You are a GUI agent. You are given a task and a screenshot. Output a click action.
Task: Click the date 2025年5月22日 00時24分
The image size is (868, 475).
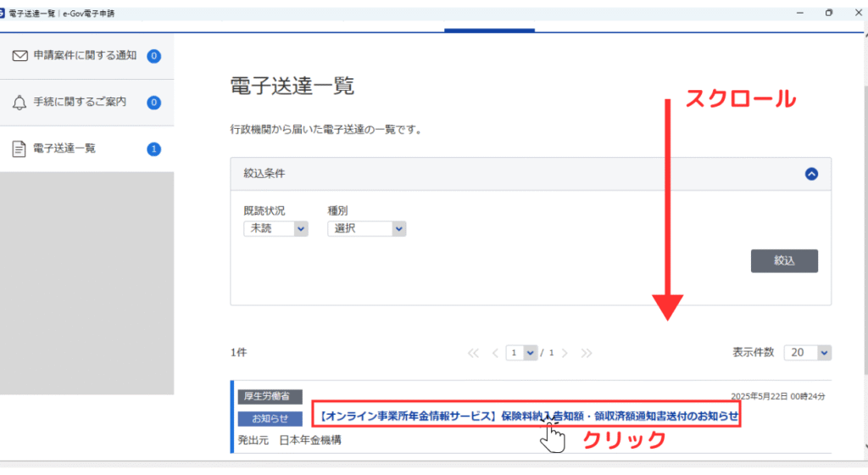coord(778,396)
